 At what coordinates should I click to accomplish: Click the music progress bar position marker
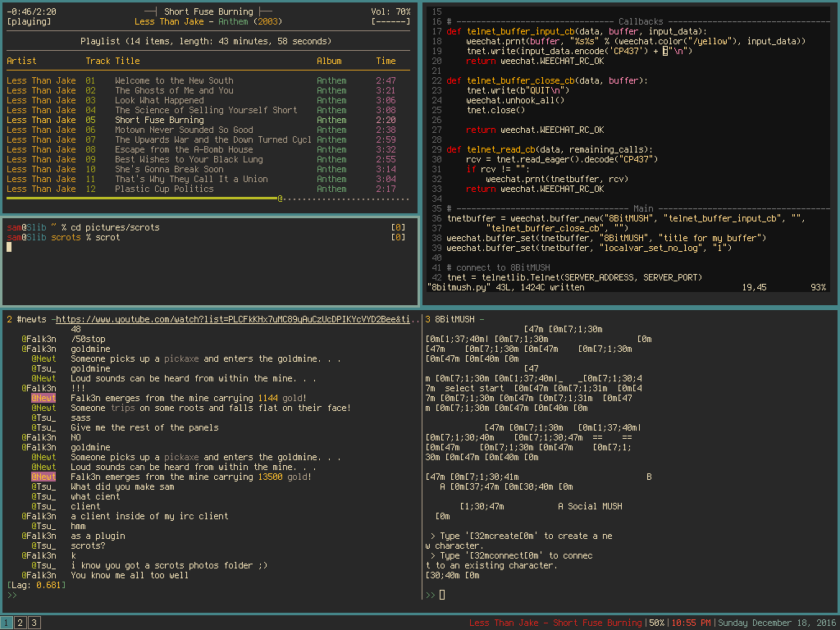tap(281, 199)
